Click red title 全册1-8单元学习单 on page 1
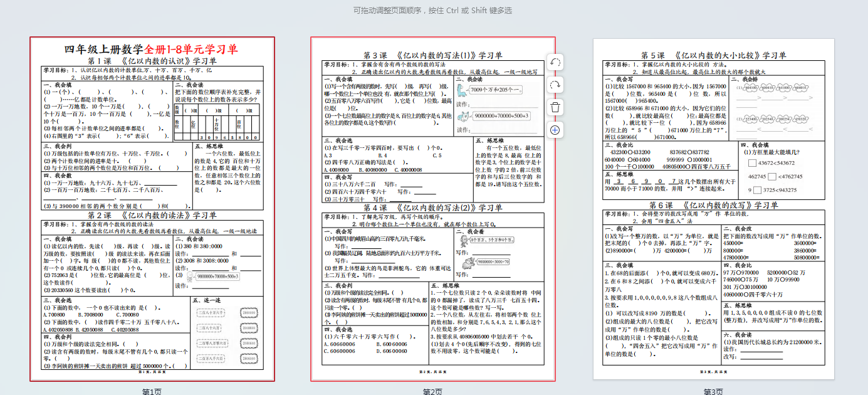Viewport: 868px width, 395px height. pos(191,50)
